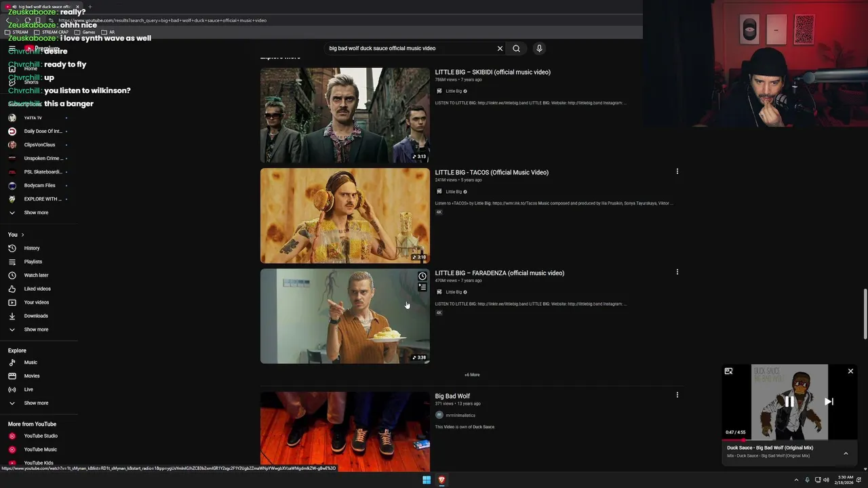Viewport: 868px width, 488px height.
Task: Select the YouTube browser tab
Action: 42,6
